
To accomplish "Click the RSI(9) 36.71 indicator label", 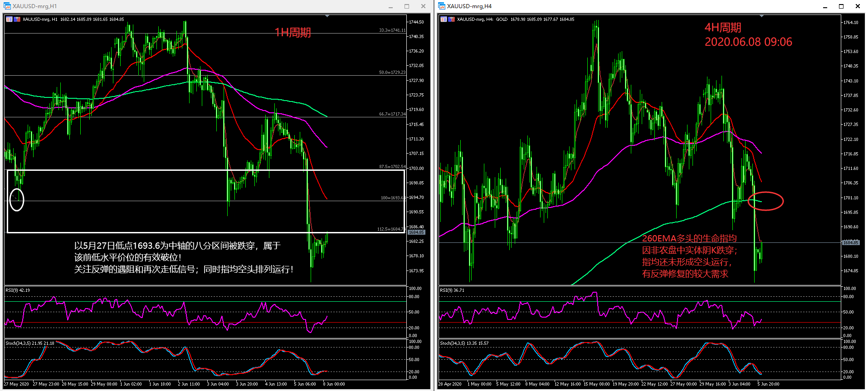I will pyautogui.click(x=452, y=290).
